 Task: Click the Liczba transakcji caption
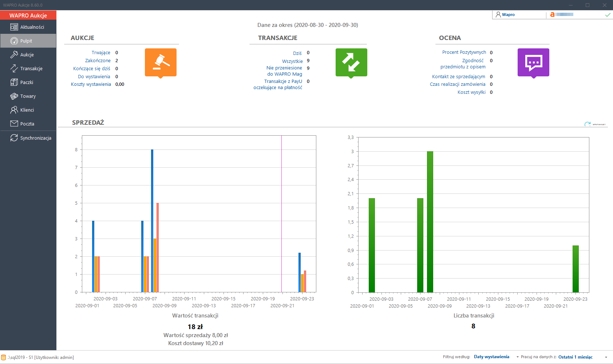coord(474,316)
